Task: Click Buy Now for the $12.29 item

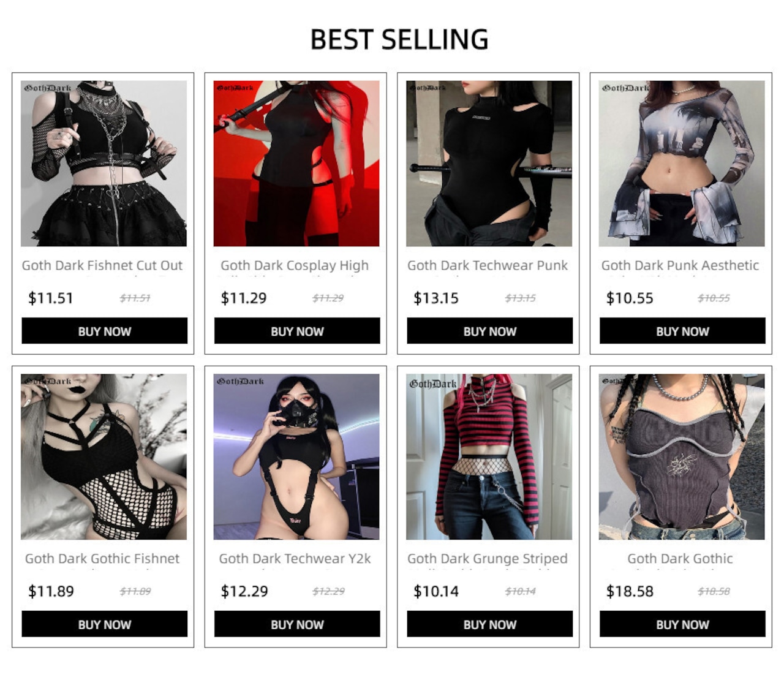Action: click(297, 624)
